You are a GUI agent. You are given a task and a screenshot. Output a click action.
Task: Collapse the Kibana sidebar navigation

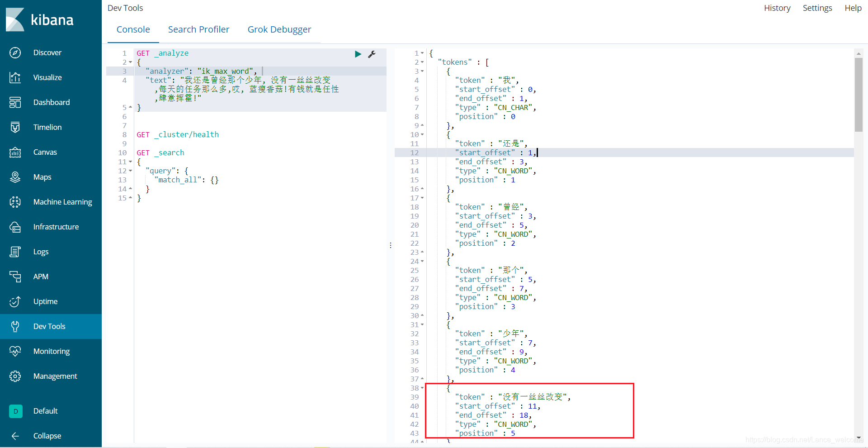(15, 436)
